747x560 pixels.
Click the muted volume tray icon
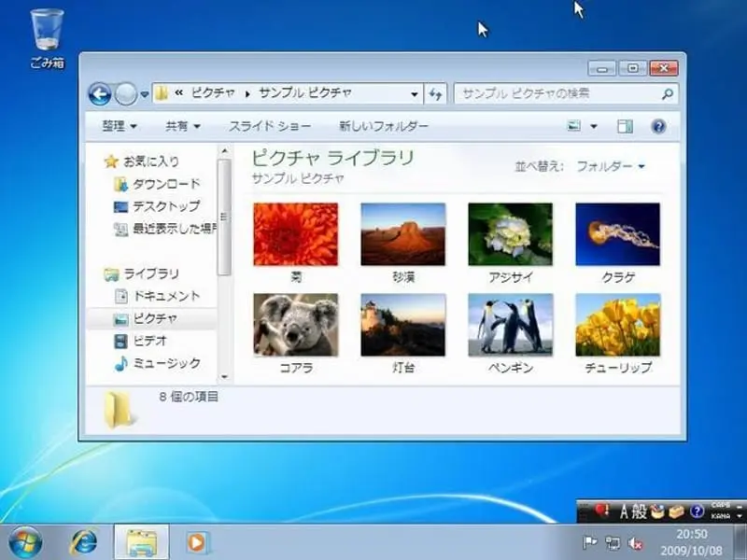tap(635, 543)
